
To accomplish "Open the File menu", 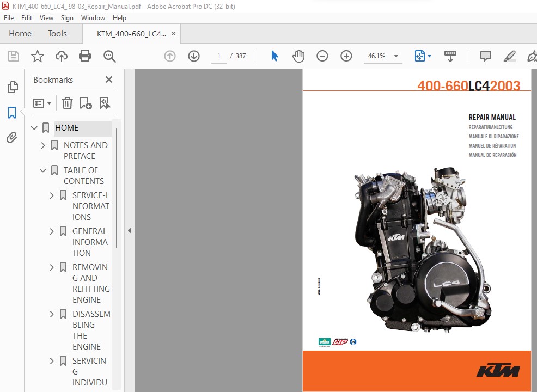I will tap(9, 18).
